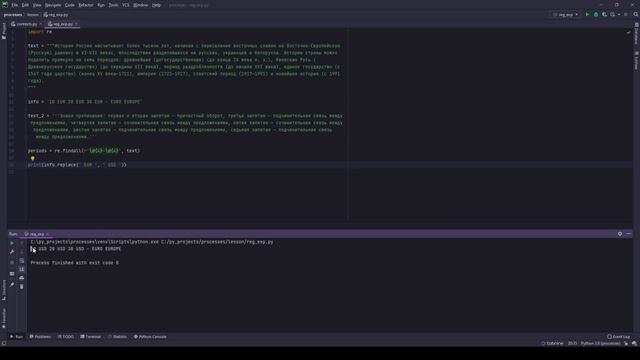Screen dimensions: 640x360
Task: Click the lesson breadcrumb in navigation bar
Action: point(33,15)
